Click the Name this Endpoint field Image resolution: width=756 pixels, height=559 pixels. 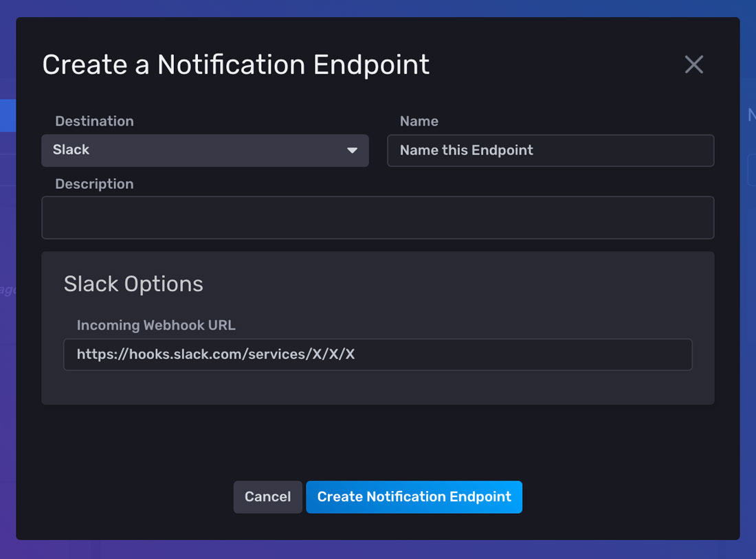[x=550, y=150]
